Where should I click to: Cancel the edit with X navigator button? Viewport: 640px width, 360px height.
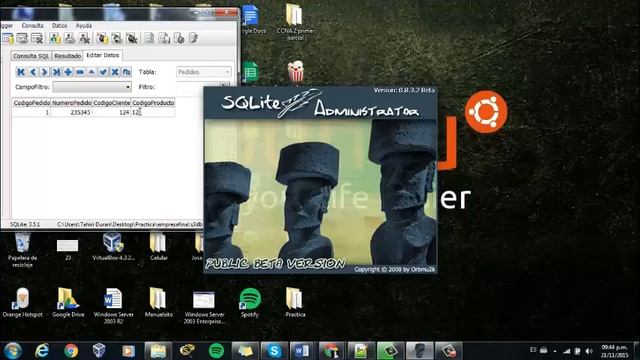[115, 72]
